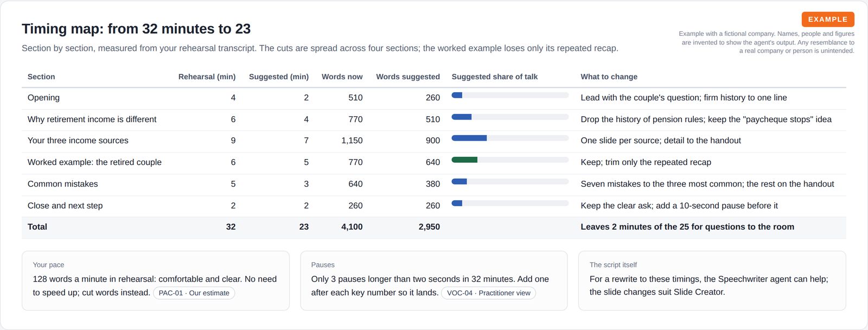The image size is (868, 330).
Task: Click Seven mistakes to the three most common
Action: coord(707,184)
